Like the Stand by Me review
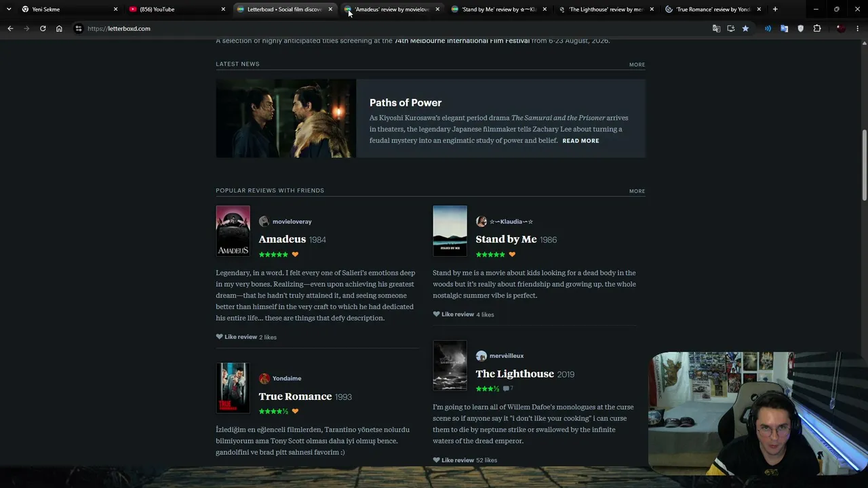This screenshot has width=868, height=488. pos(453,314)
